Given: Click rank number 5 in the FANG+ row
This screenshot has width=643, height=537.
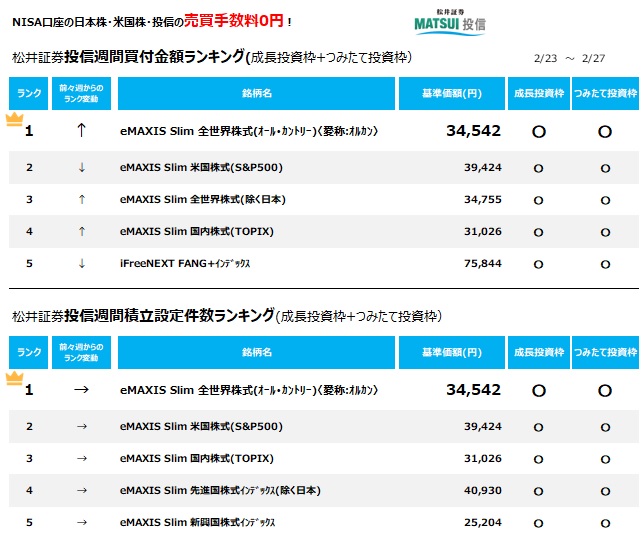Looking at the screenshot, I should coord(29,263).
